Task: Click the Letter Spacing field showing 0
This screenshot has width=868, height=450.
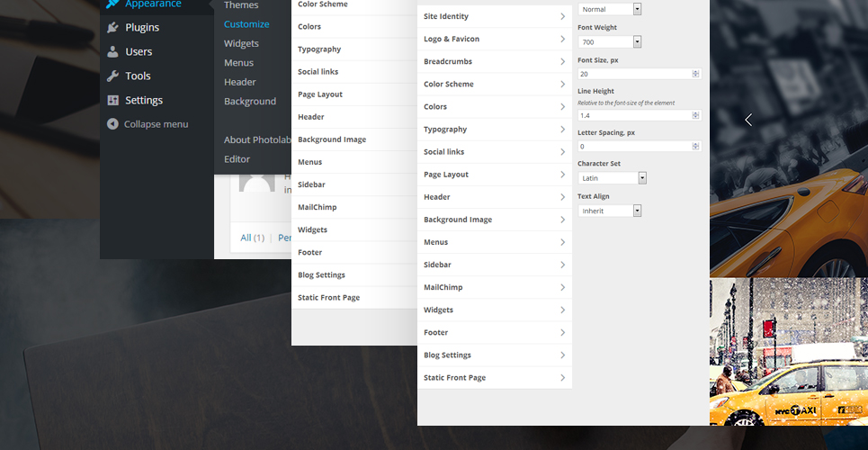Action: [x=640, y=147]
